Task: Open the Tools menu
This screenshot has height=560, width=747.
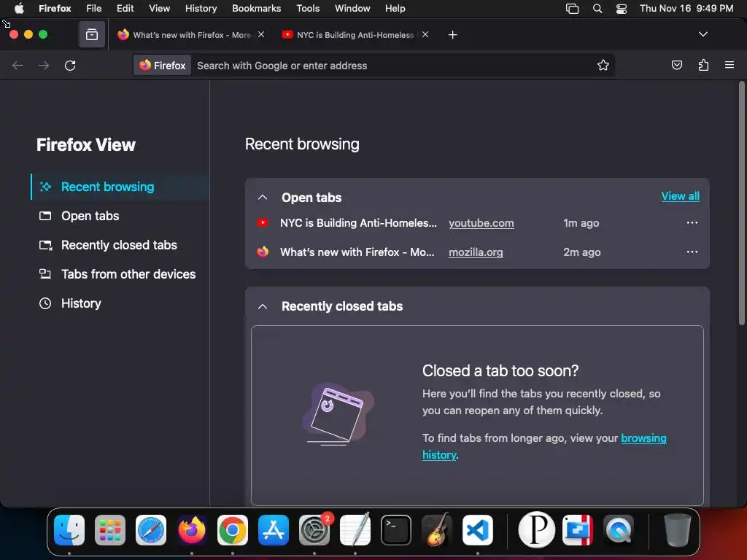Action: [308, 8]
